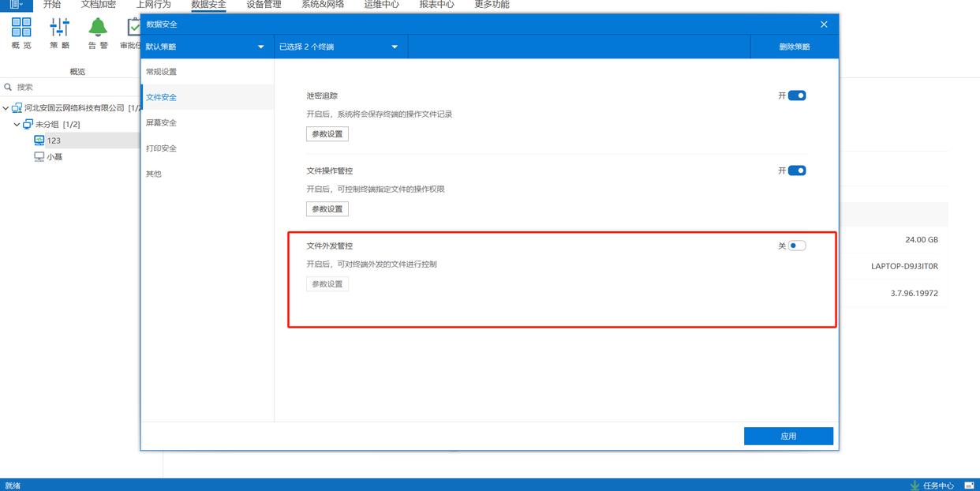Screen dimensions: 980x491
Task: Click 参数设置 under 文件操作管控
Action: pyautogui.click(x=327, y=209)
